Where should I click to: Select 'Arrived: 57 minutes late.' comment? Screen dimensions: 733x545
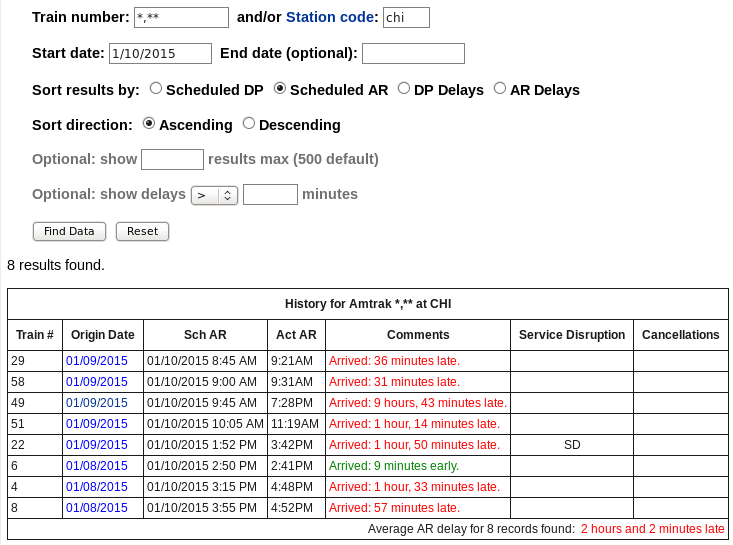click(x=395, y=508)
